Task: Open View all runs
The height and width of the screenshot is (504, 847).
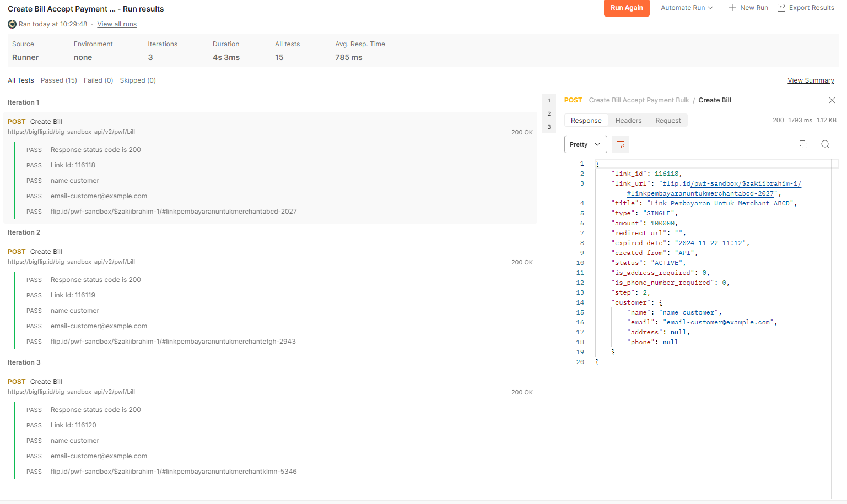Action: pos(116,24)
